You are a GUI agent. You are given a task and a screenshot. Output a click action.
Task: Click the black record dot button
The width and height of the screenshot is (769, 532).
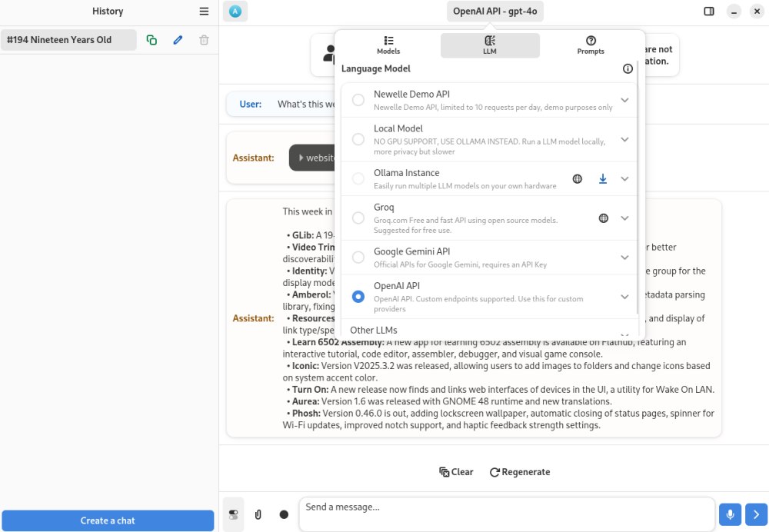[284, 514]
